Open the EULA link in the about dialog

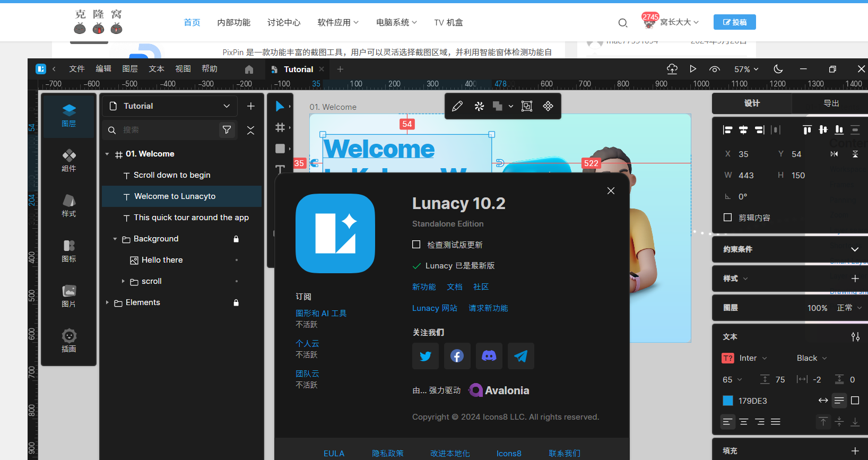(x=334, y=454)
